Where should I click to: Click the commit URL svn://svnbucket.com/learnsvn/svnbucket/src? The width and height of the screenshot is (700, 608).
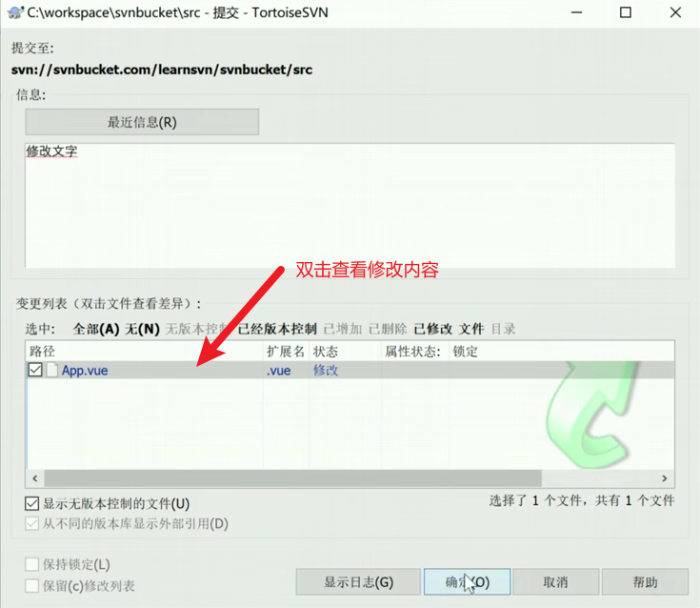click(x=162, y=70)
